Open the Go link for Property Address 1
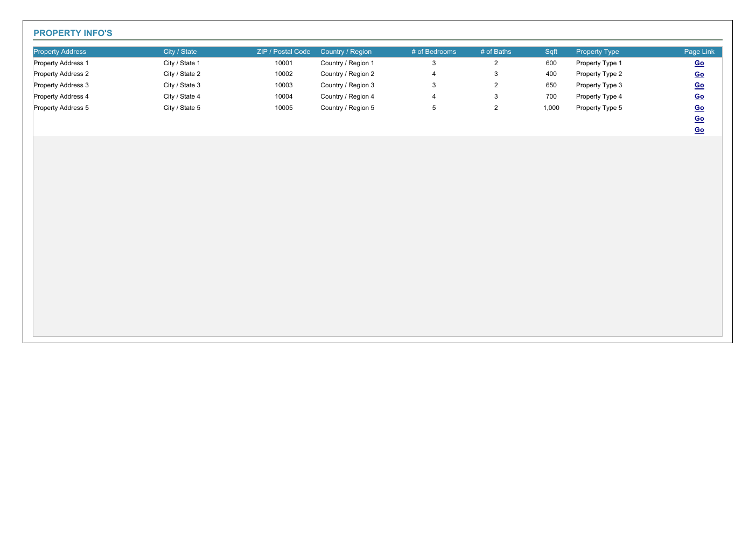 click(699, 63)
